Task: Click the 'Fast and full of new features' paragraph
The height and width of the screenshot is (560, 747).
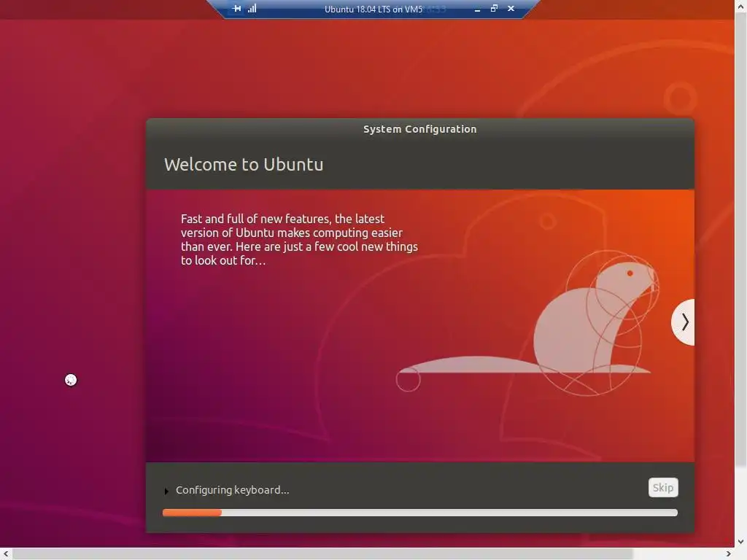Action: pos(299,239)
